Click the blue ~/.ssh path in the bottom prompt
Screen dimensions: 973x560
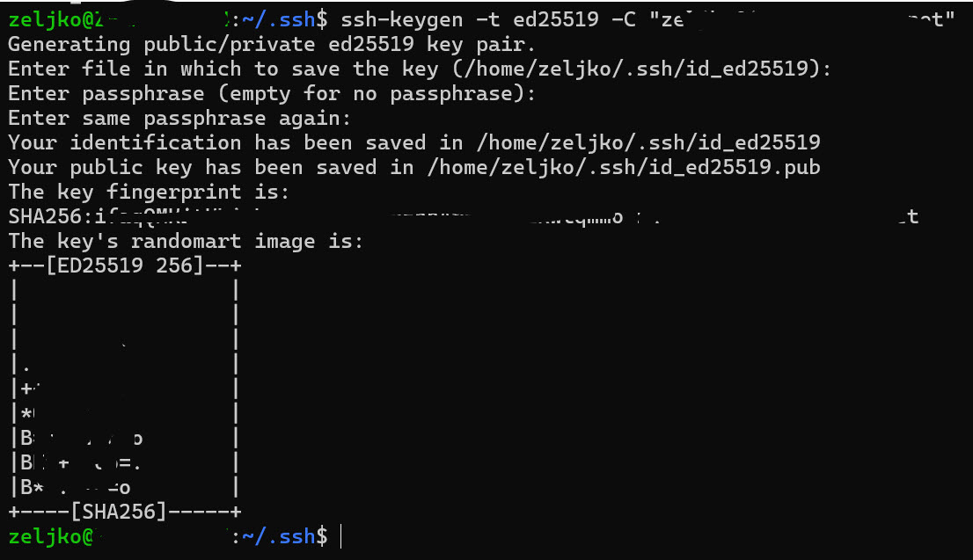pyautogui.click(x=278, y=536)
